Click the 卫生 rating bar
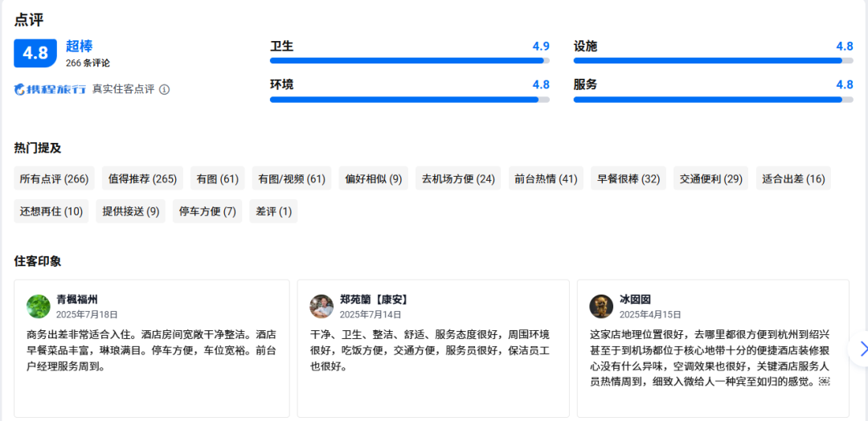This screenshot has height=421, width=868. pyautogui.click(x=409, y=61)
